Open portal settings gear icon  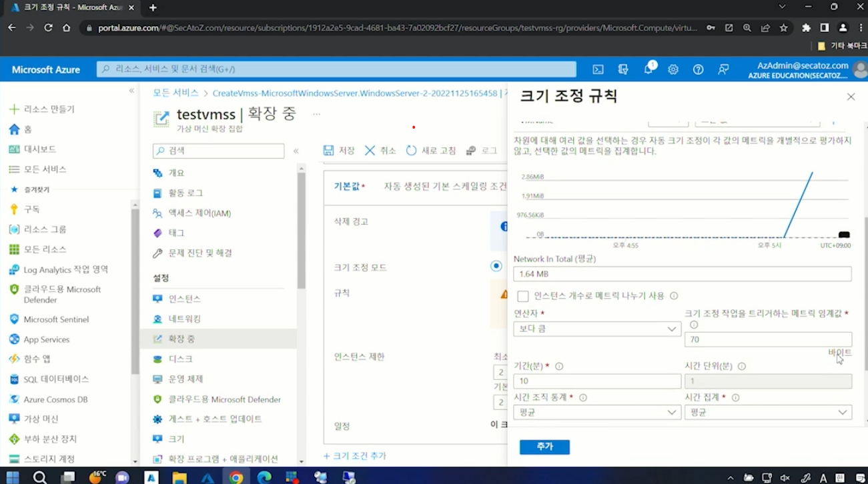pos(673,69)
